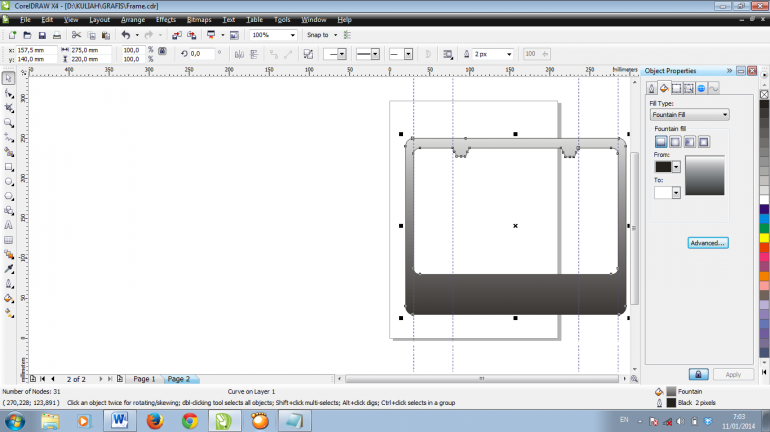The height and width of the screenshot is (432, 770).
Task: Select the Freehand drawing tool
Action: 8,137
